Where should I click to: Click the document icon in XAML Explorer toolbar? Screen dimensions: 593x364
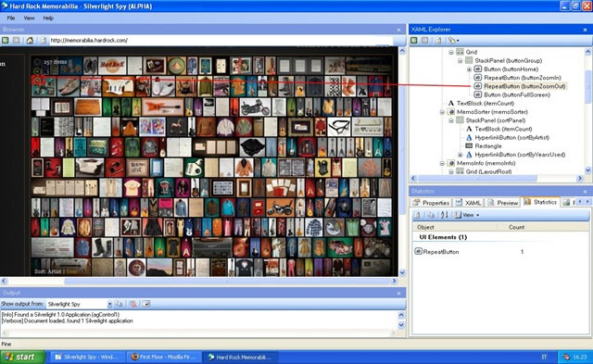[x=438, y=40]
